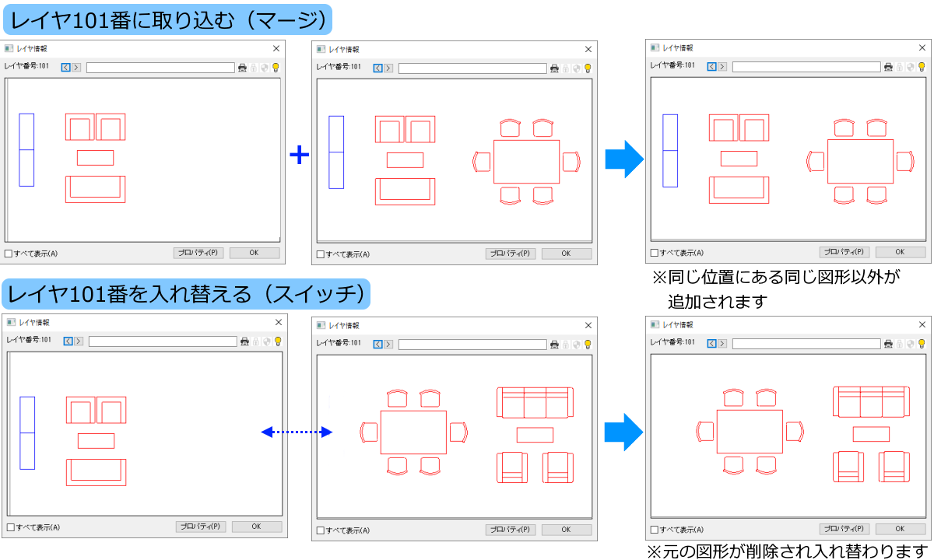
Task: Click the shield icon in top-middle レイヤ情報 dialog
Action: (x=577, y=68)
